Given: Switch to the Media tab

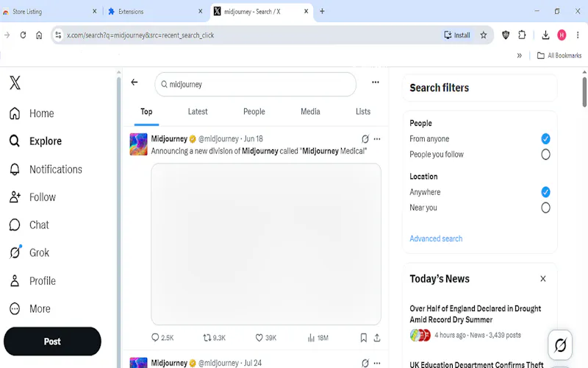Looking at the screenshot, I should (310, 112).
